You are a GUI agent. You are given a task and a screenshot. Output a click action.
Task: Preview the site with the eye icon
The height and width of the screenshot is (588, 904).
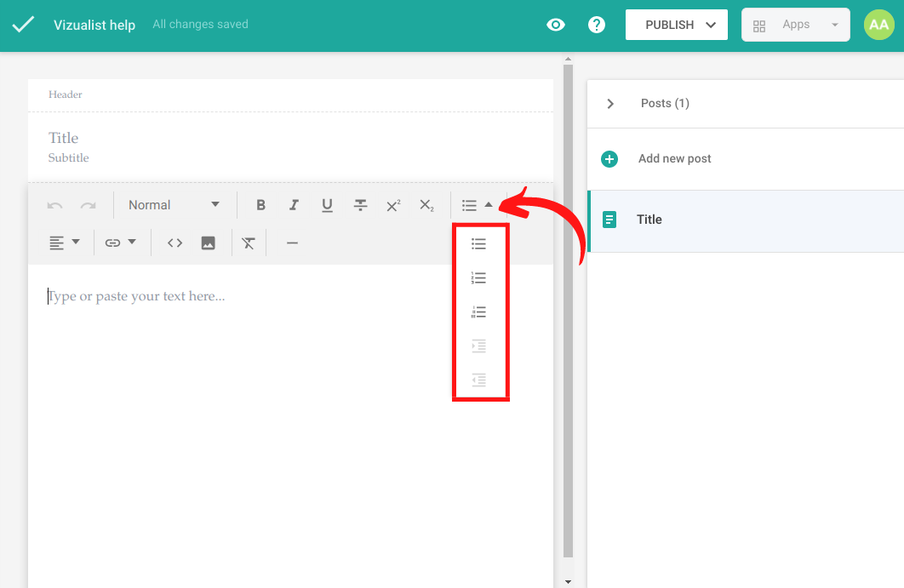click(556, 25)
